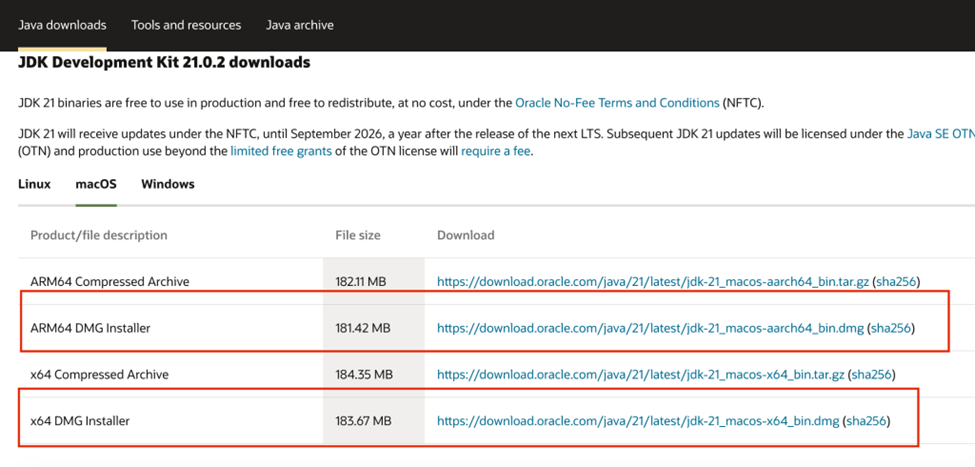
Task: Download the macOS aarch64 tar.gz archive
Action: 653,282
